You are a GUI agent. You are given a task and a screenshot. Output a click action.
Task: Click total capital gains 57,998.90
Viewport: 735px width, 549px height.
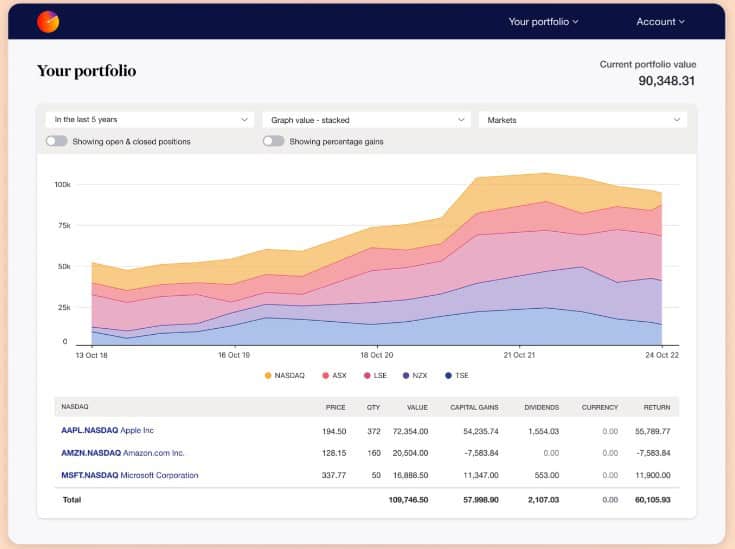(481, 500)
